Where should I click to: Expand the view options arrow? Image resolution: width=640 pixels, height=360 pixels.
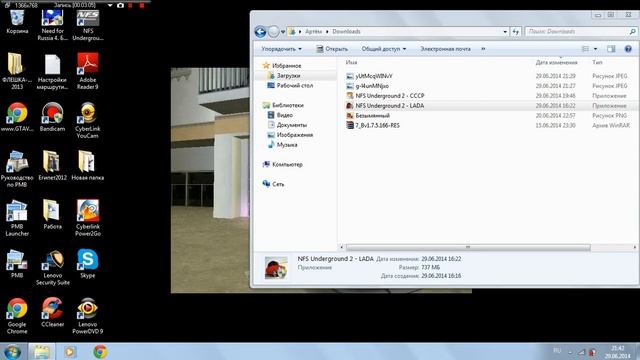click(596, 49)
